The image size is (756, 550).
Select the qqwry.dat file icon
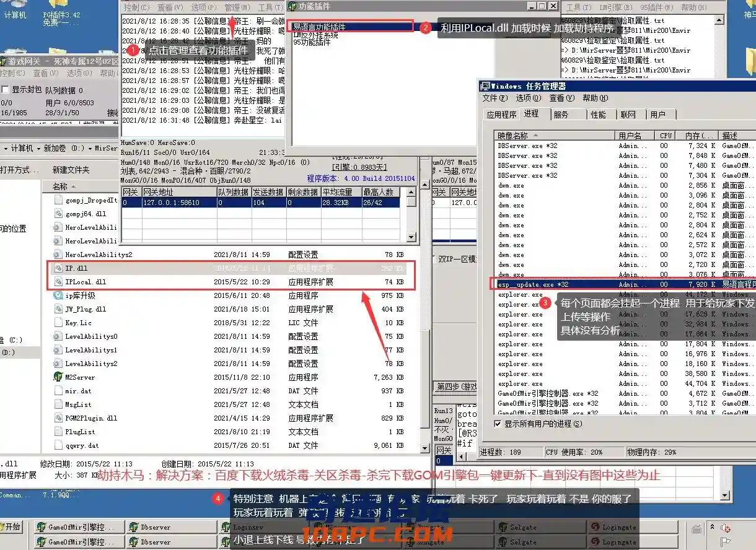[x=59, y=445]
